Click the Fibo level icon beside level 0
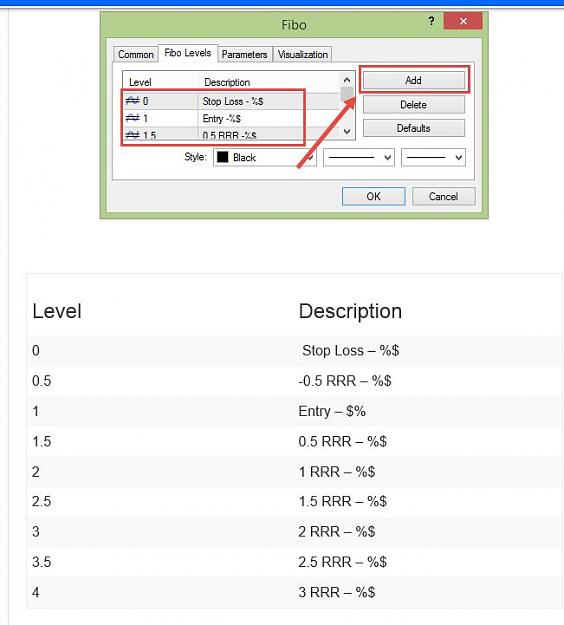Screen dimensions: 564x625 [132, 101]
